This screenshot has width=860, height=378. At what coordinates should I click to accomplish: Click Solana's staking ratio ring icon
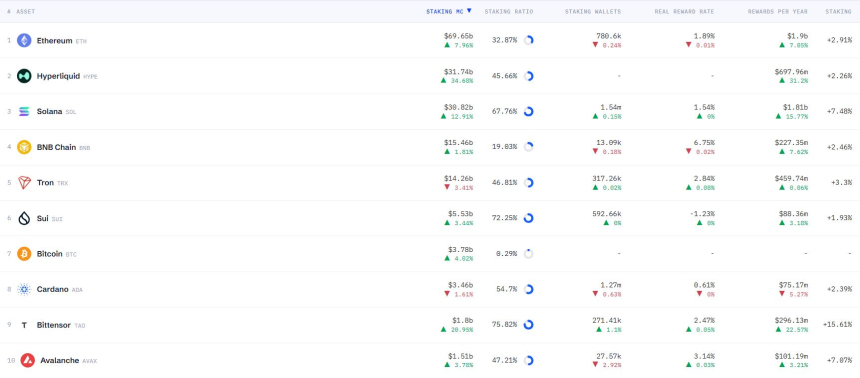click(529, 111)
